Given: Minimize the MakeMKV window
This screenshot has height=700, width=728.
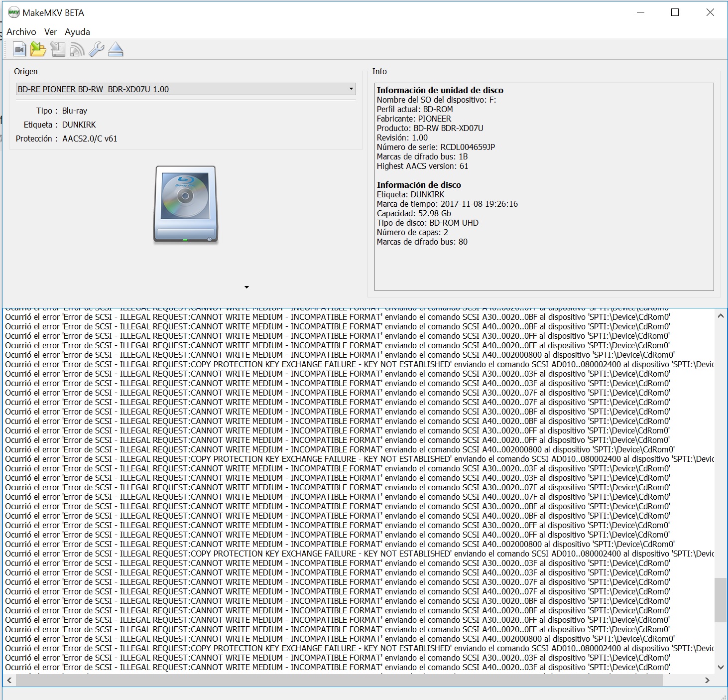Looking at the screenshot, I should tap(641, 12).
